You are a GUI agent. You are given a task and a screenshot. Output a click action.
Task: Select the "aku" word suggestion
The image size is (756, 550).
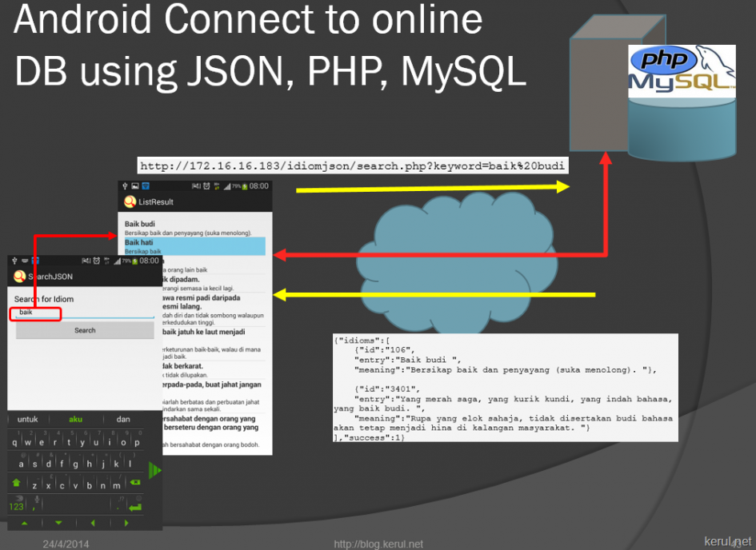[x=76, y=419]
